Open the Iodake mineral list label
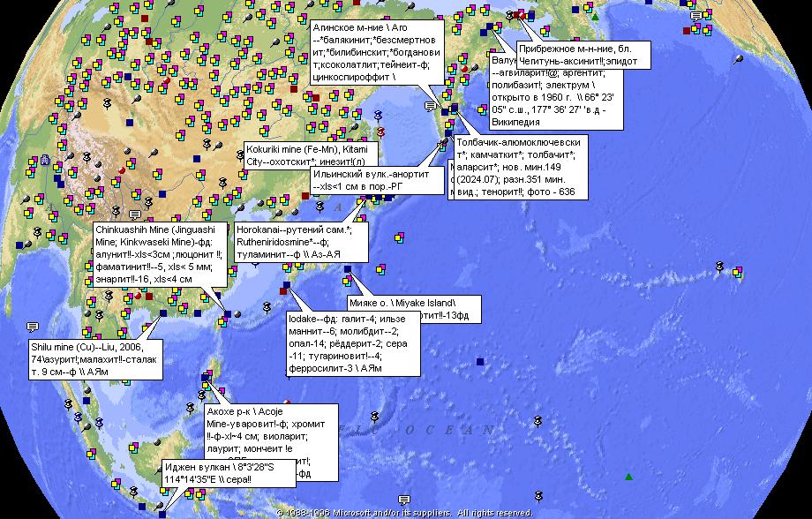This screenshot has width=812, height=519. [x=353, y=343]
